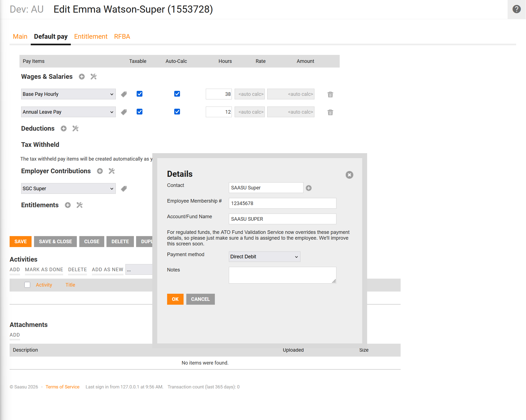Screen dimensions: 526x420
Task: Edit the Annual Leave Pay hours field
Action: (219, 112)
